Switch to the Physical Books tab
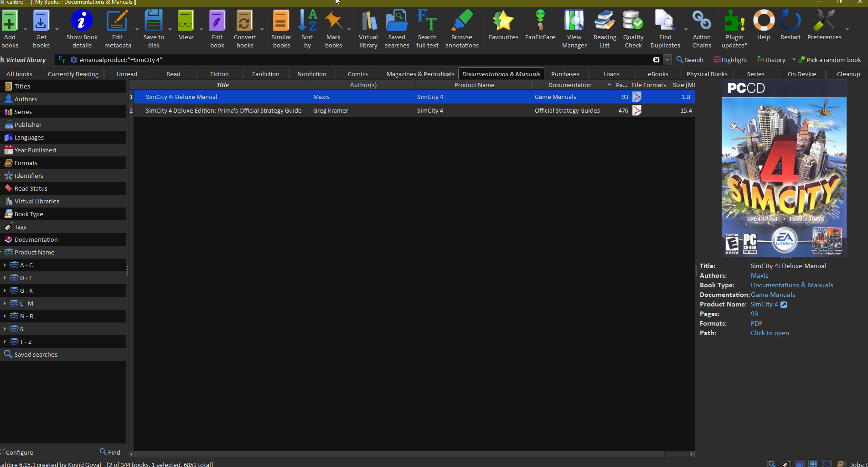The width and height of the screenshot is (868, 467). (x=707, y=74)
